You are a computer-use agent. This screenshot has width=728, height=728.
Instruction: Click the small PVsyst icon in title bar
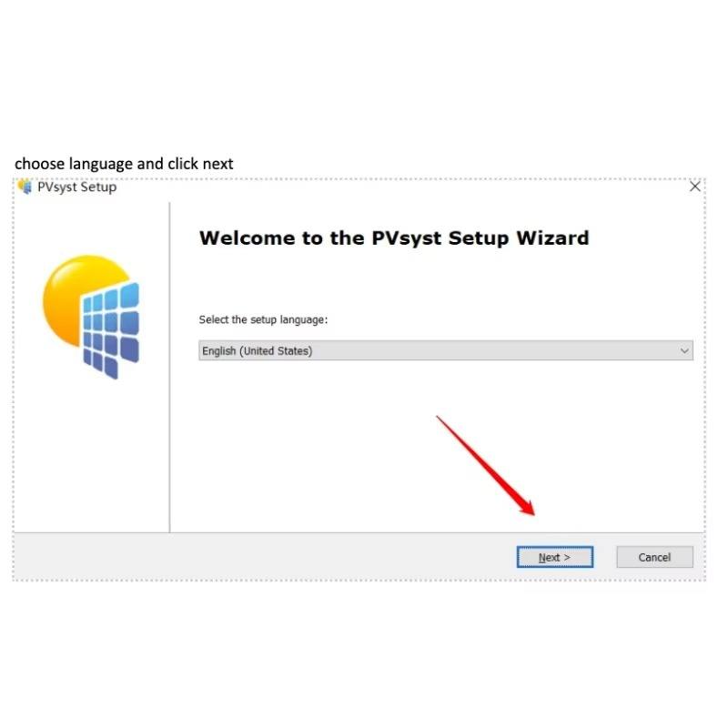[x=25, y=187]
